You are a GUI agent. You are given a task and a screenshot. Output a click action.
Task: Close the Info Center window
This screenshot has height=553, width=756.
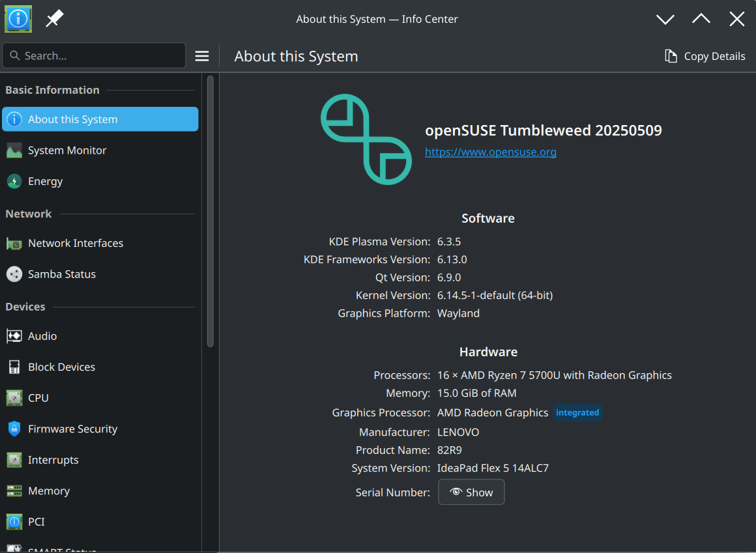[x=736, y=20]
